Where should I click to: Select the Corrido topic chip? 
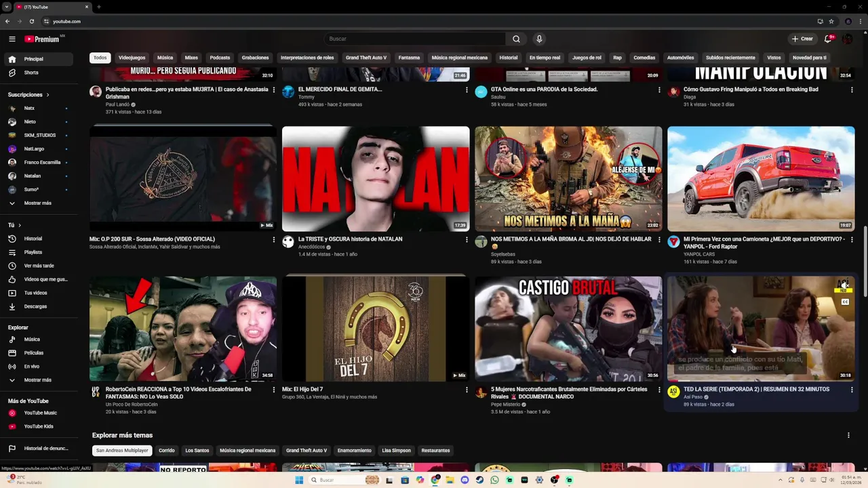167,450
